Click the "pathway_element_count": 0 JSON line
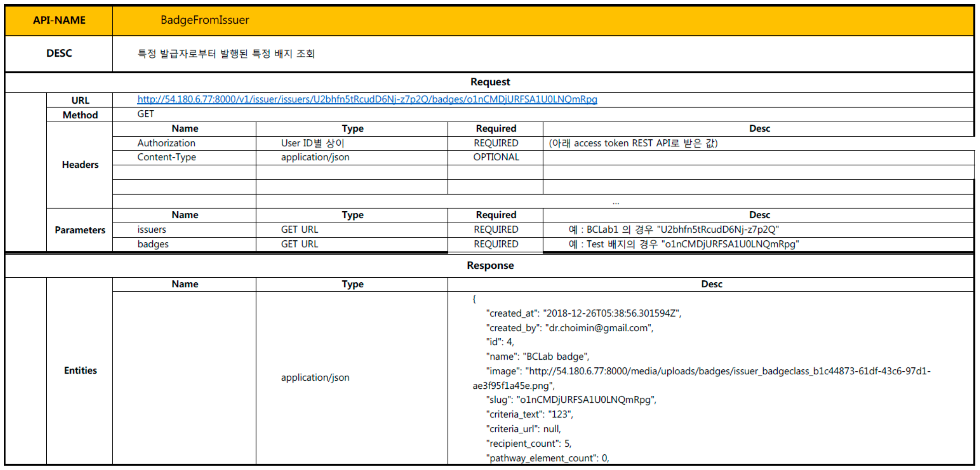The height and width of the screenshot is (470, 980). click(547, 458)
